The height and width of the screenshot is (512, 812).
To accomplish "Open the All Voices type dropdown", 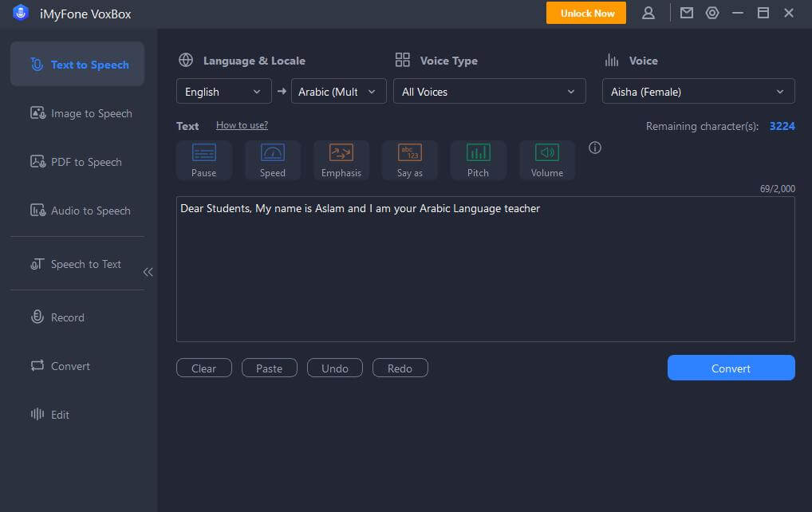I will (x=490, y=92).
